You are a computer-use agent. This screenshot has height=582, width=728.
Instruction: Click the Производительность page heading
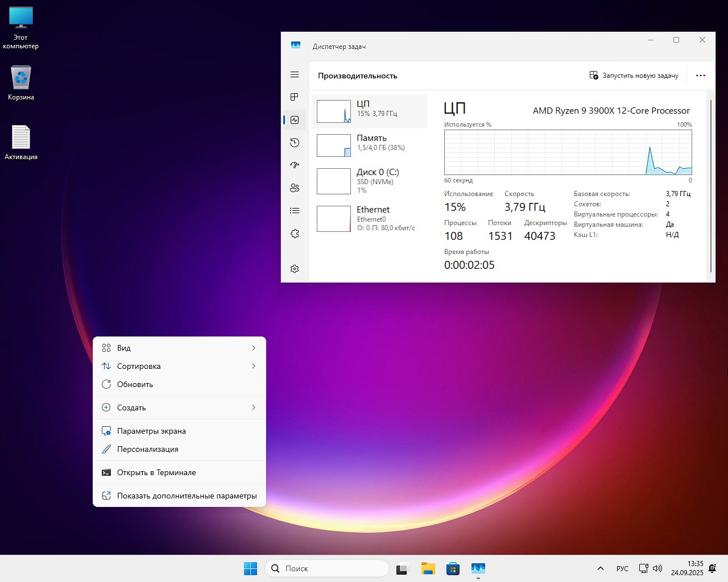pyautogui.click(x=358, y=76)
